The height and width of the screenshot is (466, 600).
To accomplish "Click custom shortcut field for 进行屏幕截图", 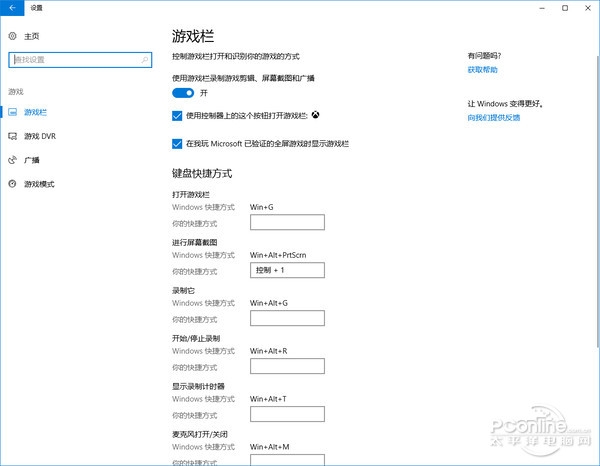I will [x=287, y=270].
